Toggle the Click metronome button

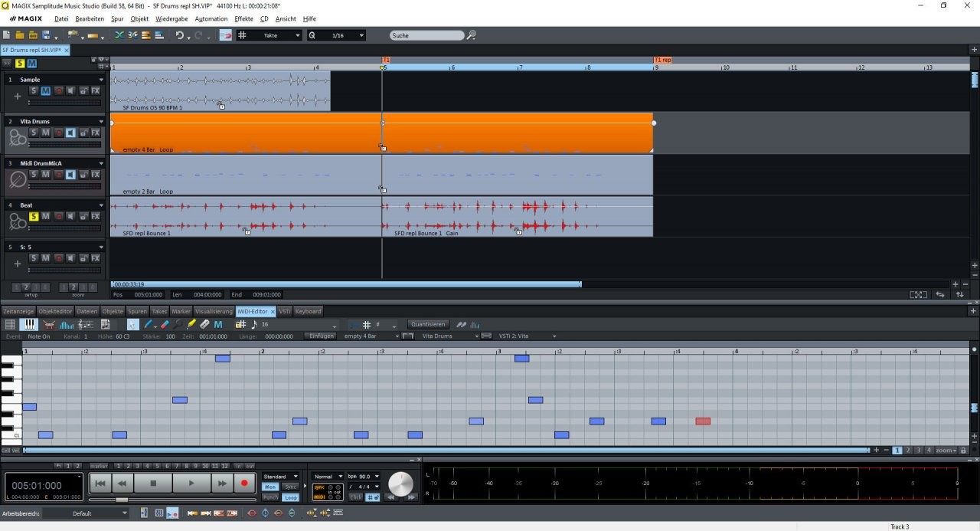tap(356, 497)
